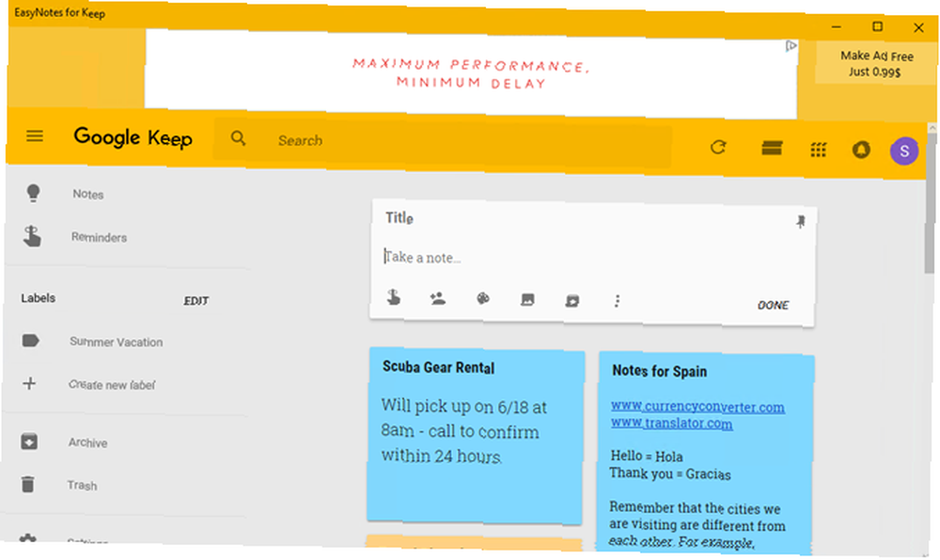Open the main hamburger menu
This screenshot has height=560, width=940.
[x=35, y=136]
